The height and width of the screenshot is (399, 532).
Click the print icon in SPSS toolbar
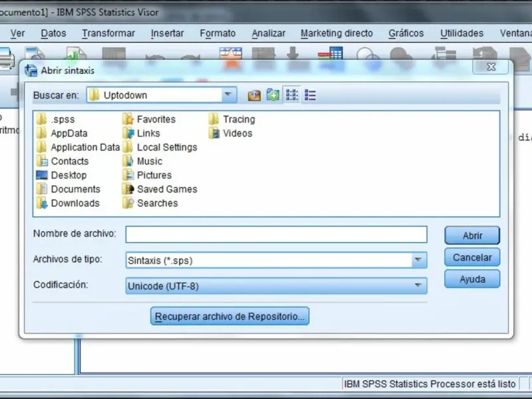7,58
